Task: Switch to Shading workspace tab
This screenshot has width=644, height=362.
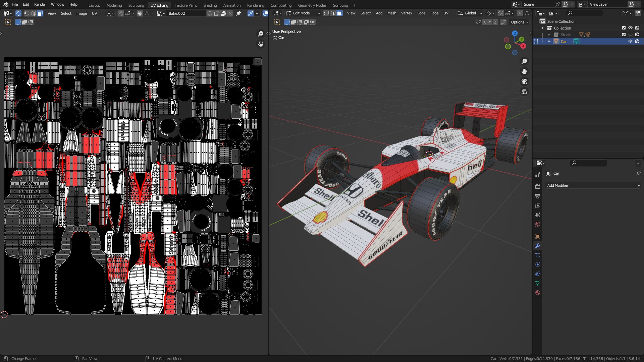Action: (x=210, y=5)
